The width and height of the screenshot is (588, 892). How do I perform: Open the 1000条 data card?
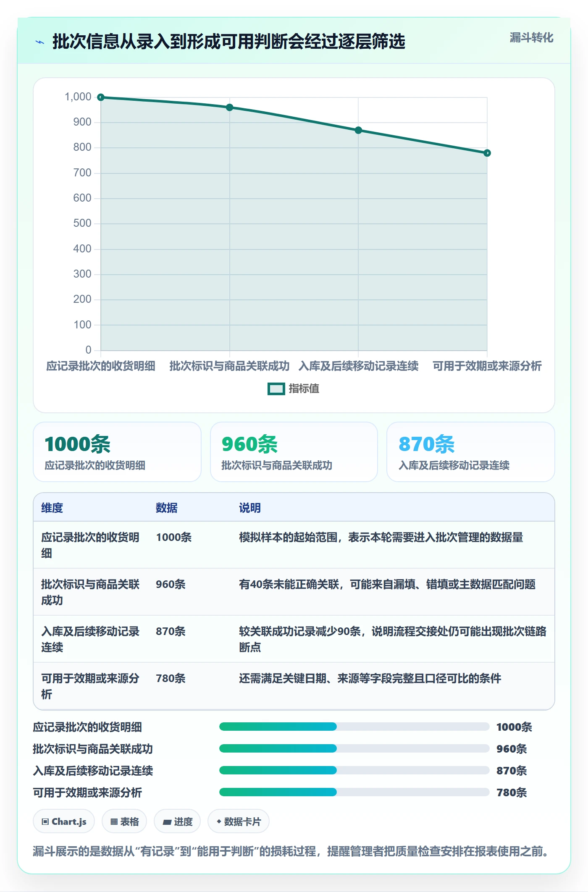[x=117, y=452]
